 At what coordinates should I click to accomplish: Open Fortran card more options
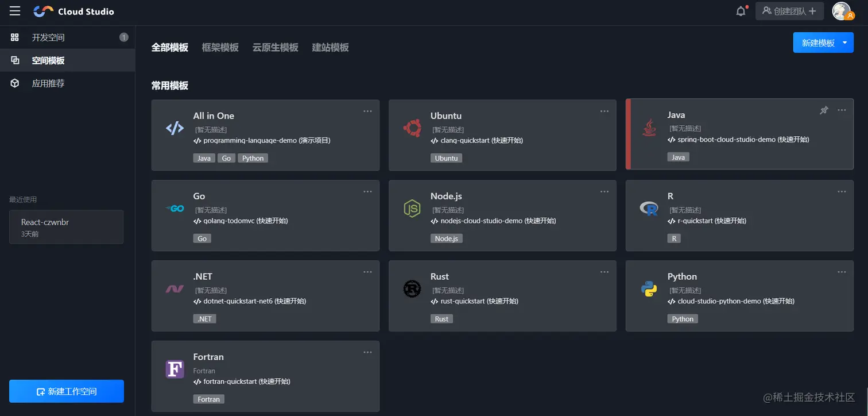[x=367, y=352]
